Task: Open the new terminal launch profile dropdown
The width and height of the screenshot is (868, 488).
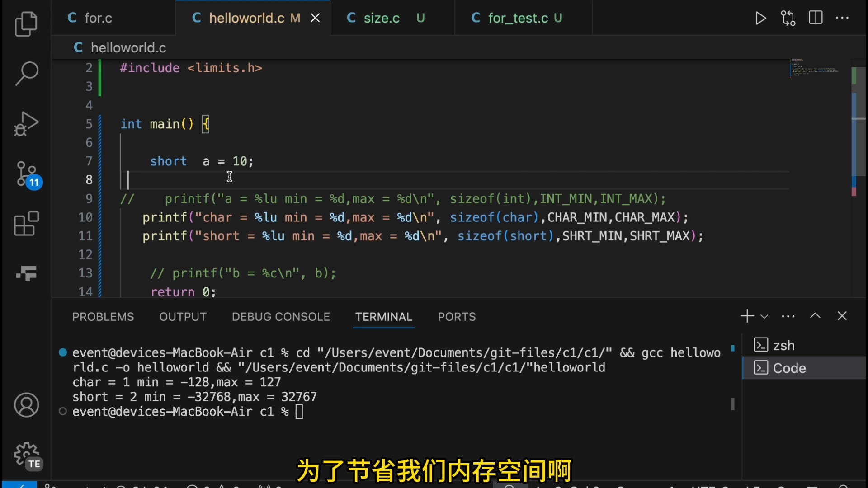Action: pyautogui.click(x=764, y=316)
